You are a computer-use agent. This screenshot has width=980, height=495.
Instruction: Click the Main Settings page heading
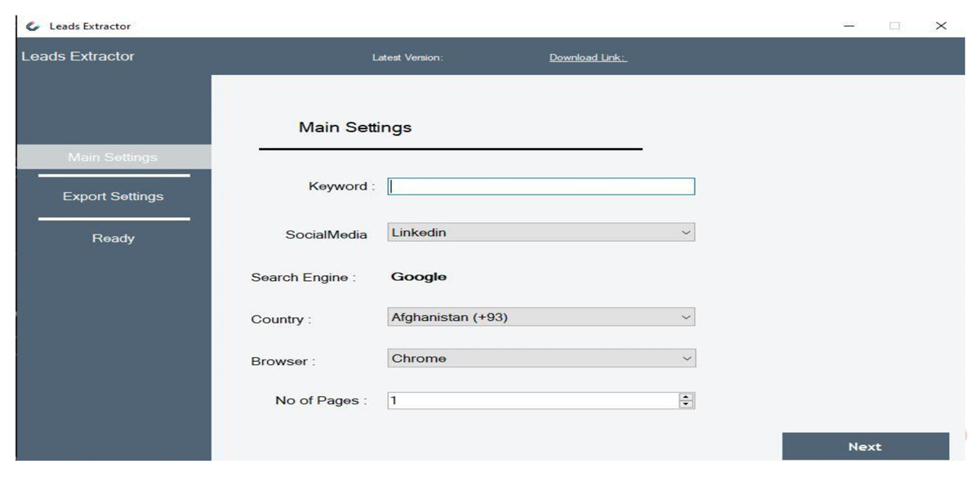click(x=354, y=127)
